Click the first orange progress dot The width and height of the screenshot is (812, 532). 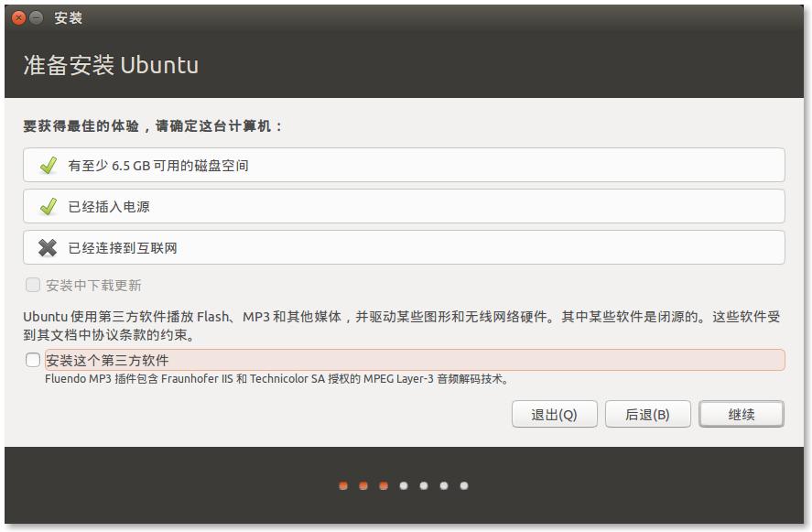[343, 486]
